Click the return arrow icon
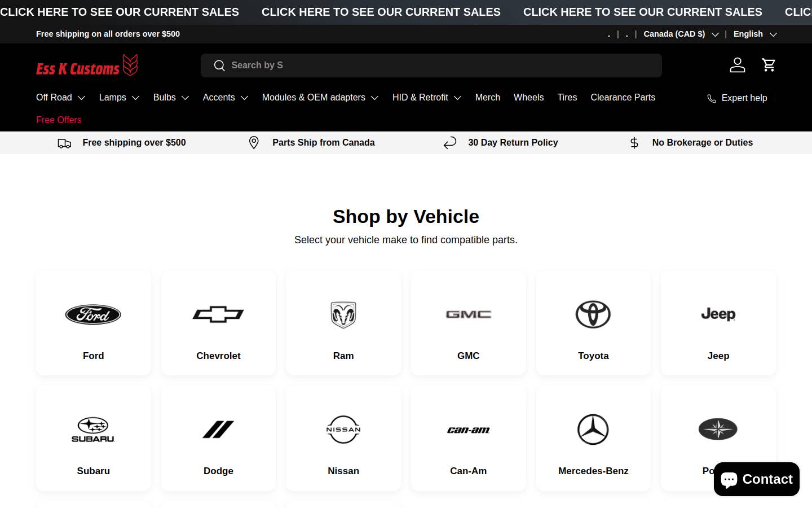The height and width of the screenshot is (508, 812). coord(449,143)
